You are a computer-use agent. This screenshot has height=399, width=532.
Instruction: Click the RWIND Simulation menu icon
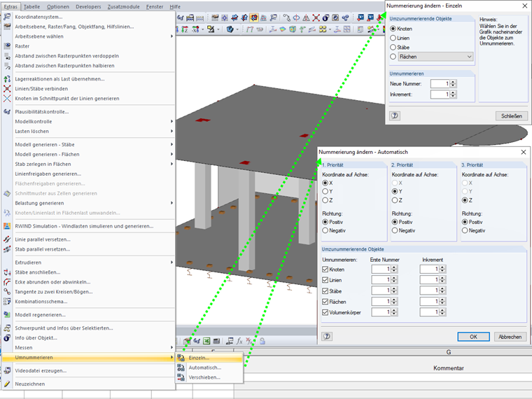pyautogui.click(x=7, y=226)
